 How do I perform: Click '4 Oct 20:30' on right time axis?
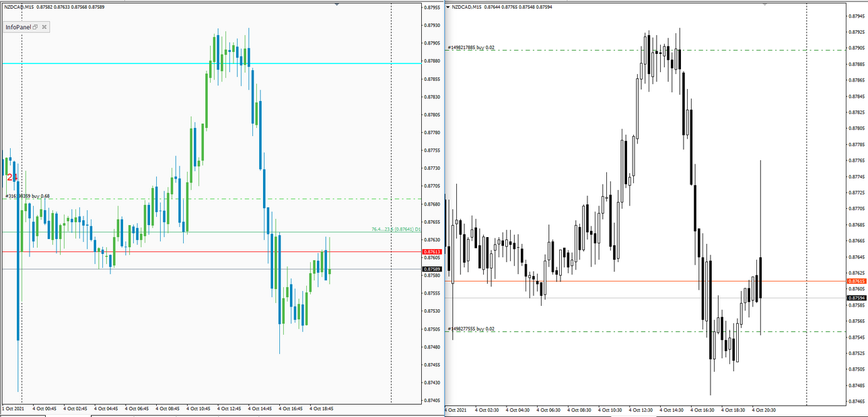[x=764, y=410]
